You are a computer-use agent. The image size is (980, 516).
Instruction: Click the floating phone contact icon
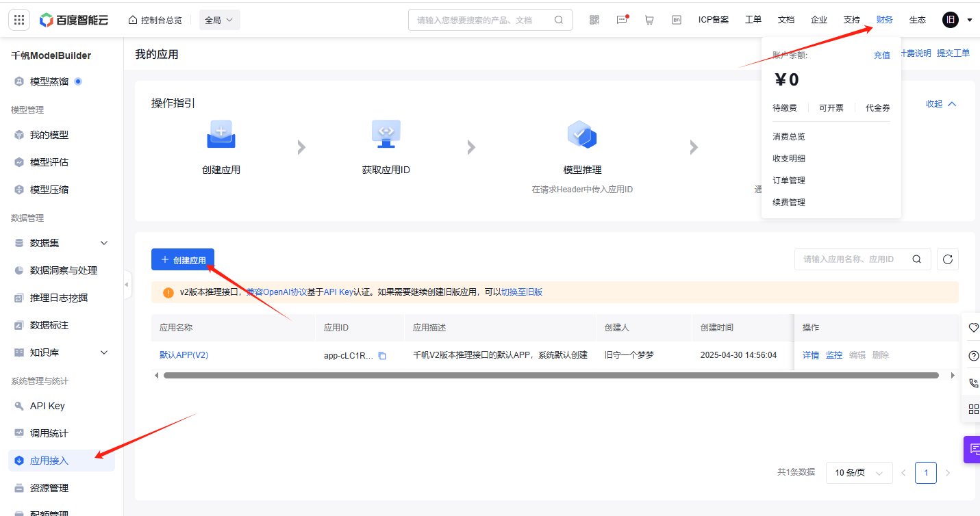(x=973, y=383)
